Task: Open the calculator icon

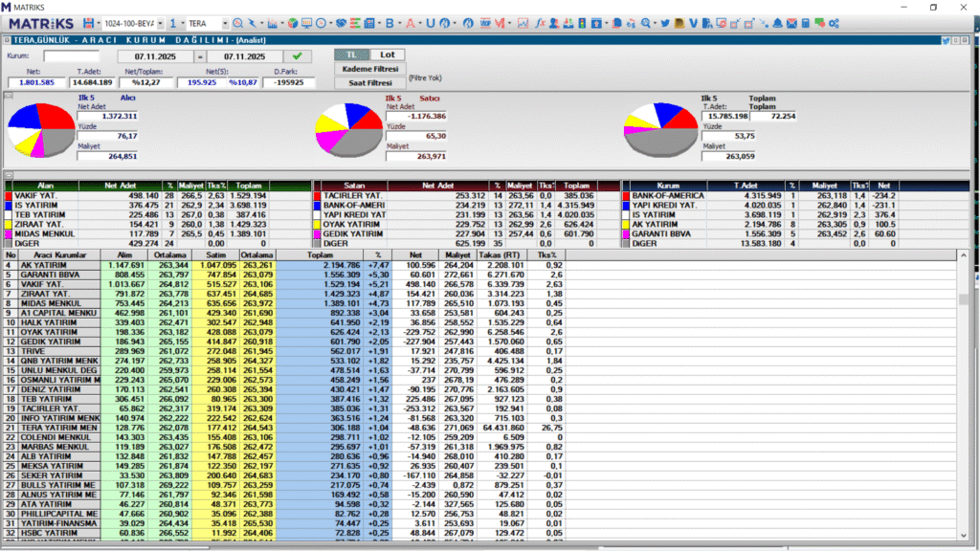Action: [x=806, y=23]
